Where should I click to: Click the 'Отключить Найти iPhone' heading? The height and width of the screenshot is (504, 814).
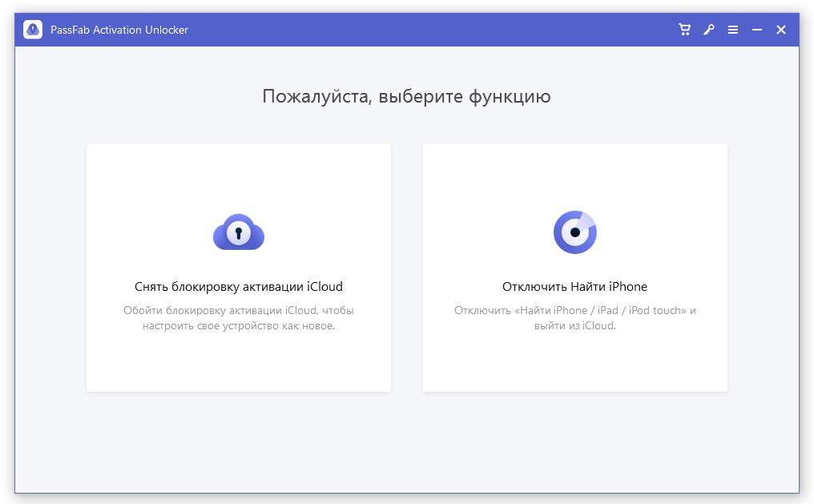click(x=574, y=288)
